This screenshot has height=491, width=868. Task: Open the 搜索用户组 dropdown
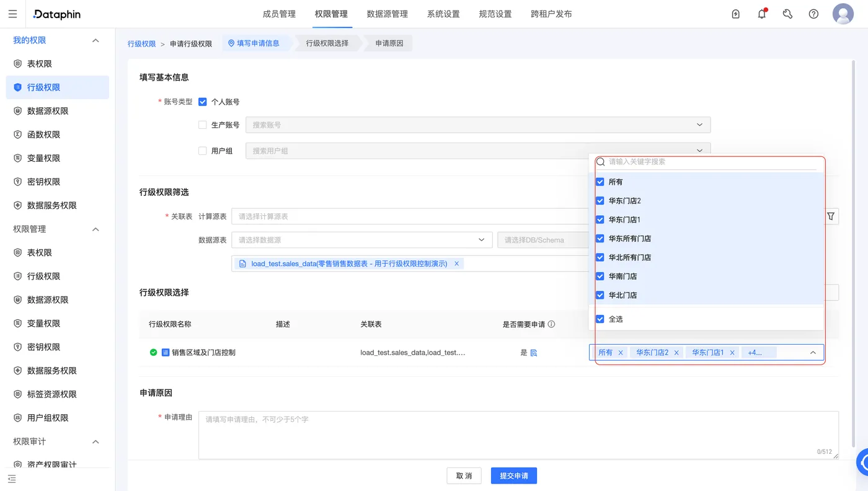point(478,151)
